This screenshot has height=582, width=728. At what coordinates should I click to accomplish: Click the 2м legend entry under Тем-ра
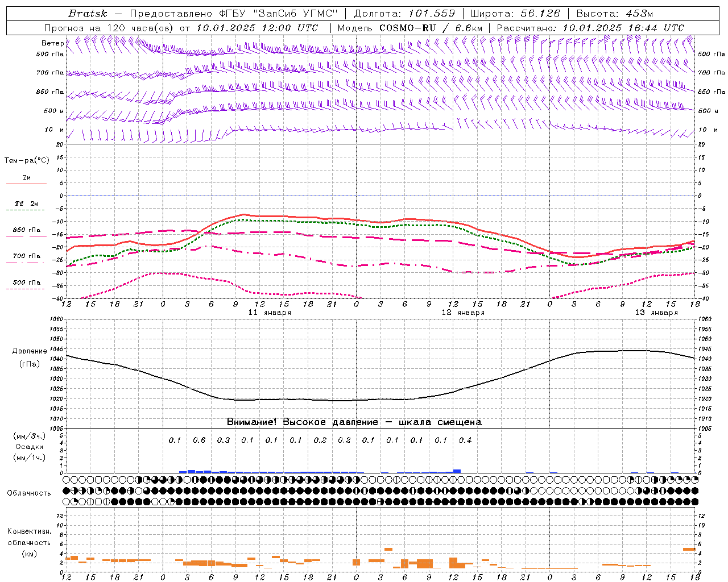point(27,177)
